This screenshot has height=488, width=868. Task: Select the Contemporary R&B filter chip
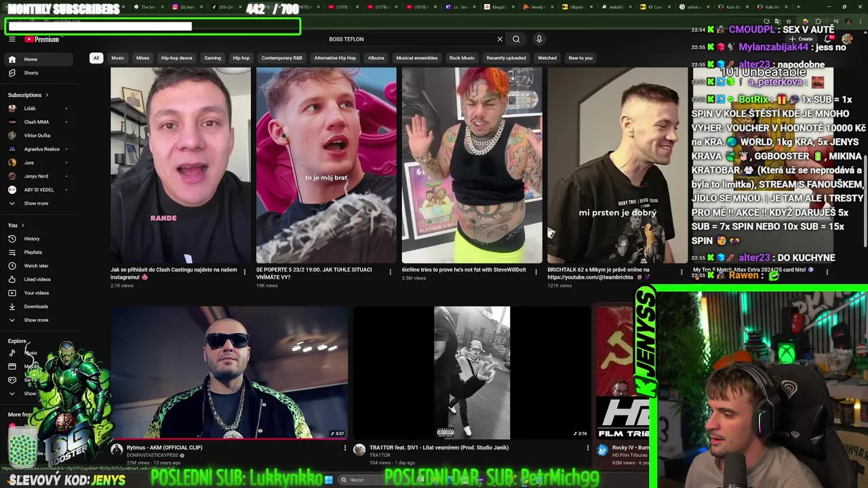pos(281,58)
